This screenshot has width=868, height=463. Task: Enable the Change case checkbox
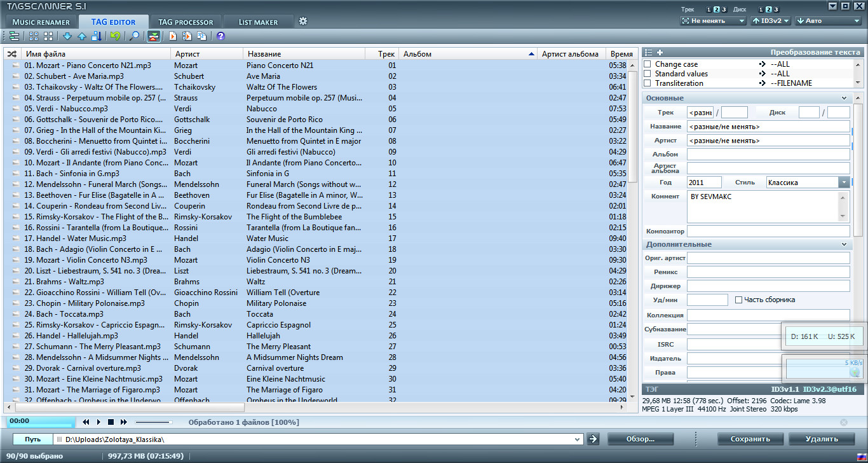point(648,64)
